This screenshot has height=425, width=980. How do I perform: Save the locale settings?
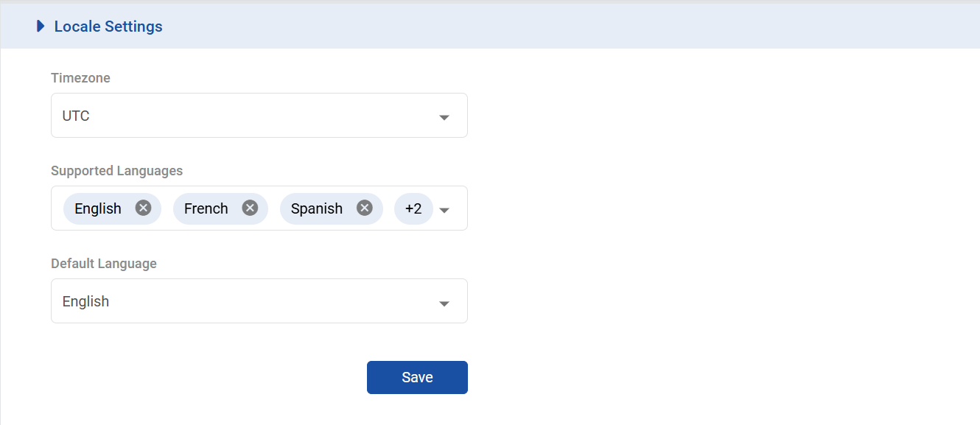pos(417,377)
